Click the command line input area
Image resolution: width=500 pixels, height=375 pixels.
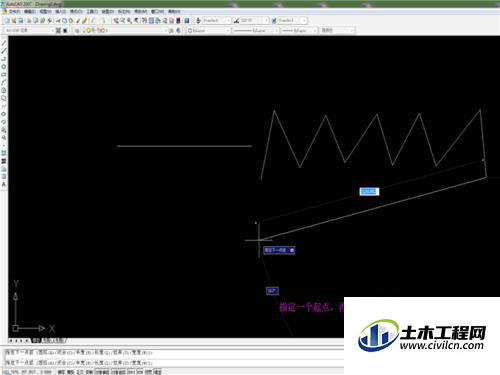173,362
